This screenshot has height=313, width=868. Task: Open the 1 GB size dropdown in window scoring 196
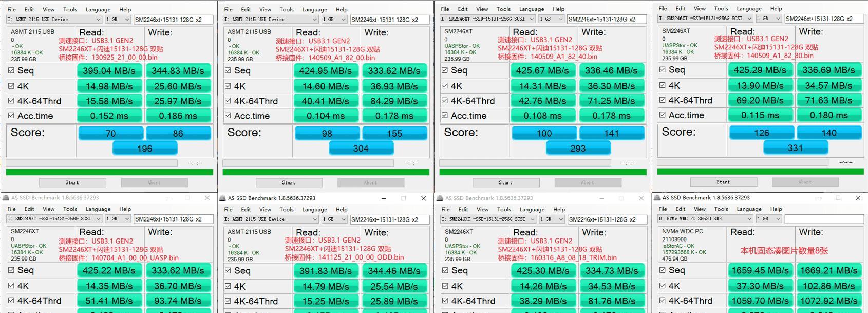click(x=118, y=20)
